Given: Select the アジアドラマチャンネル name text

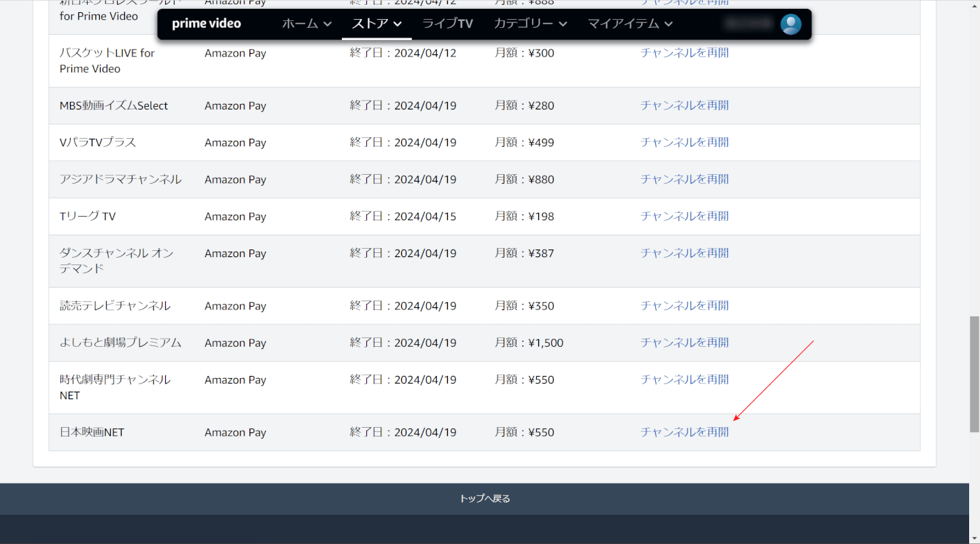Looking at the screenshot, I should (121, 179).
